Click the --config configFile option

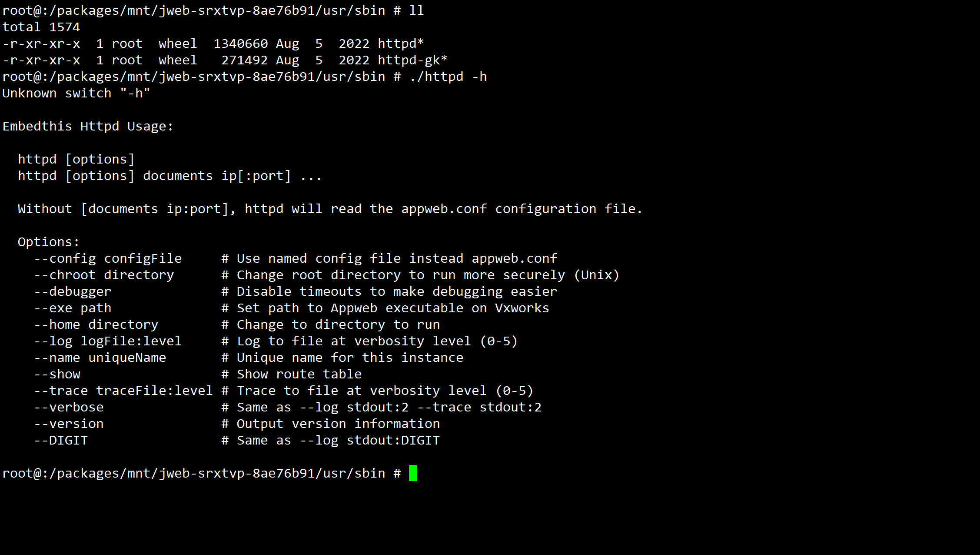pyautogui.click(x=108, y=258)
